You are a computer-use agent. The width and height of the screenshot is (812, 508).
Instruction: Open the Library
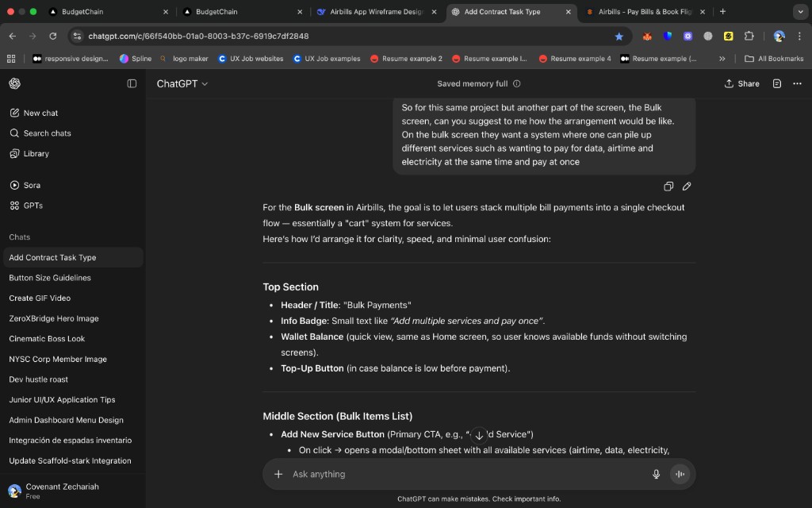pos(29,153)
